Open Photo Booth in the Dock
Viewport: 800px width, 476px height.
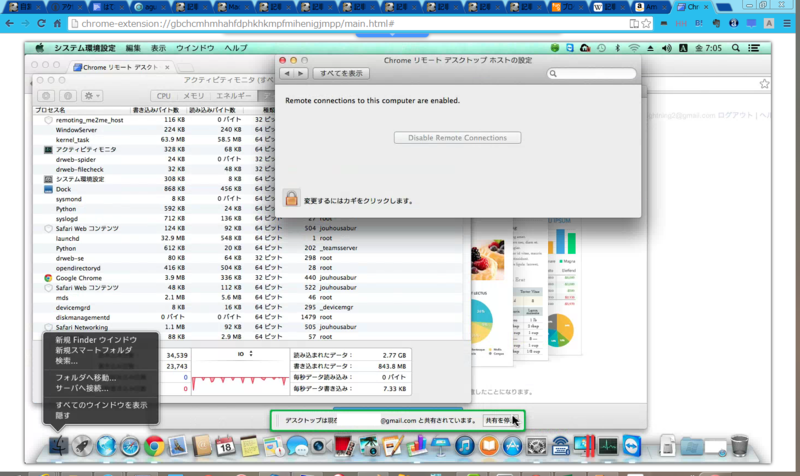coord(344,446)
